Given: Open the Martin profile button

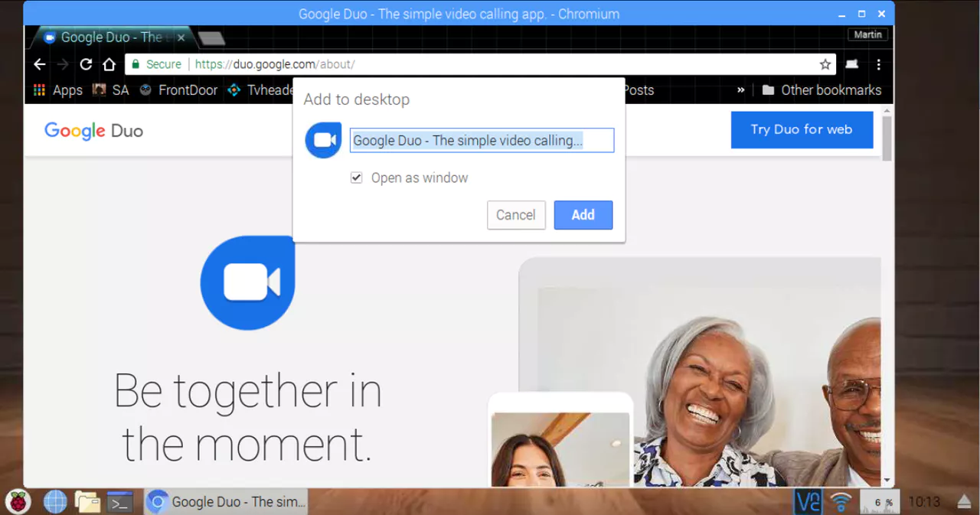Looking at the screenshot, I should click(x=868, y=34).
